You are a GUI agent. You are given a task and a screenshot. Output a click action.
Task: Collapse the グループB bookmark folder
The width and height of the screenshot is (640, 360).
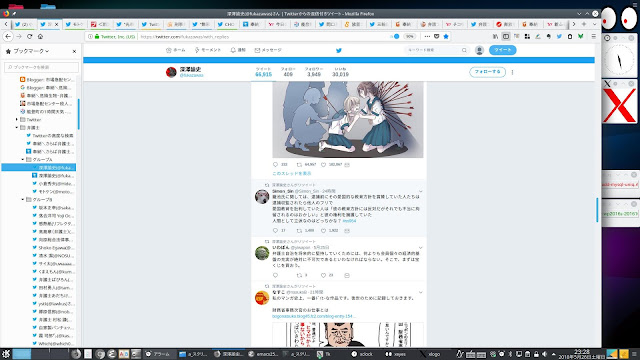coord(23,199)
